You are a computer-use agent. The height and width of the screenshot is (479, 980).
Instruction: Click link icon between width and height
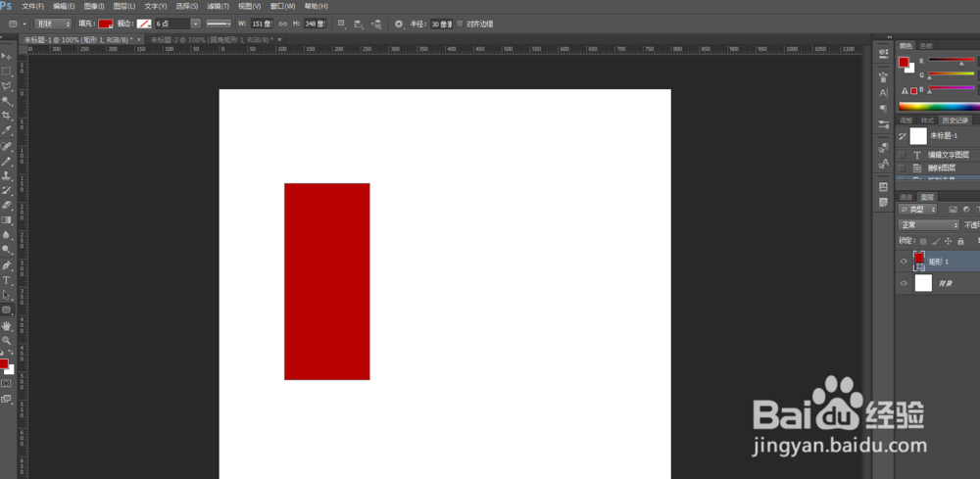click(x=283, y=24)
